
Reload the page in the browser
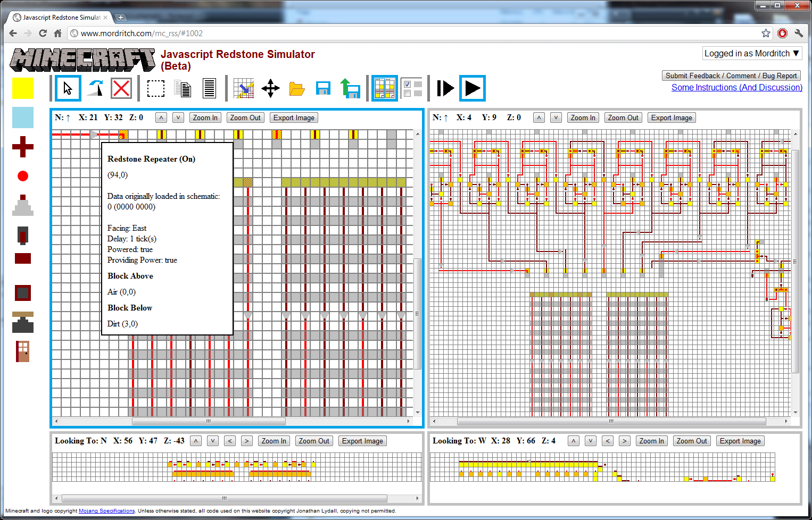[43, 33]
